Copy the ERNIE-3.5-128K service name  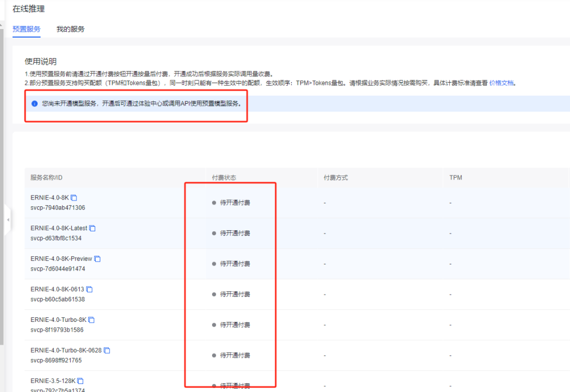(80, 381)
